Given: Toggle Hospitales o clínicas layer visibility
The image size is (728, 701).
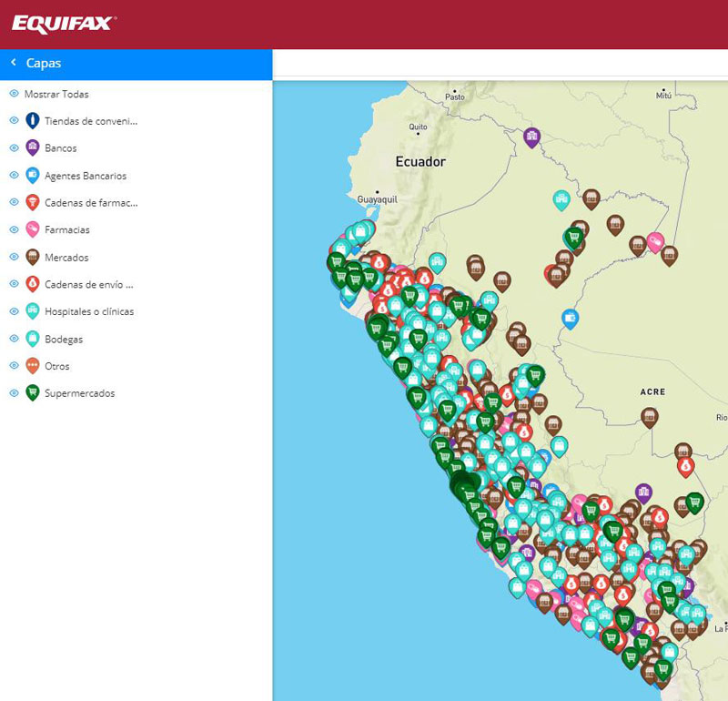Looking at the screenshot, I should [x=15, y=311].
